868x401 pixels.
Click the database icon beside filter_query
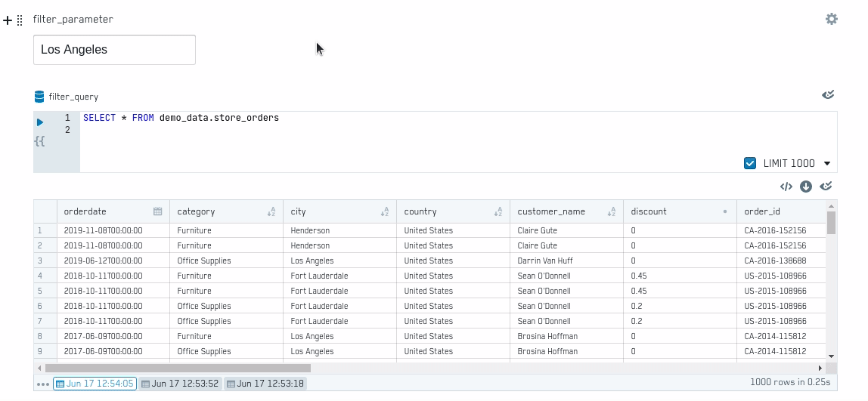point(39,97)
